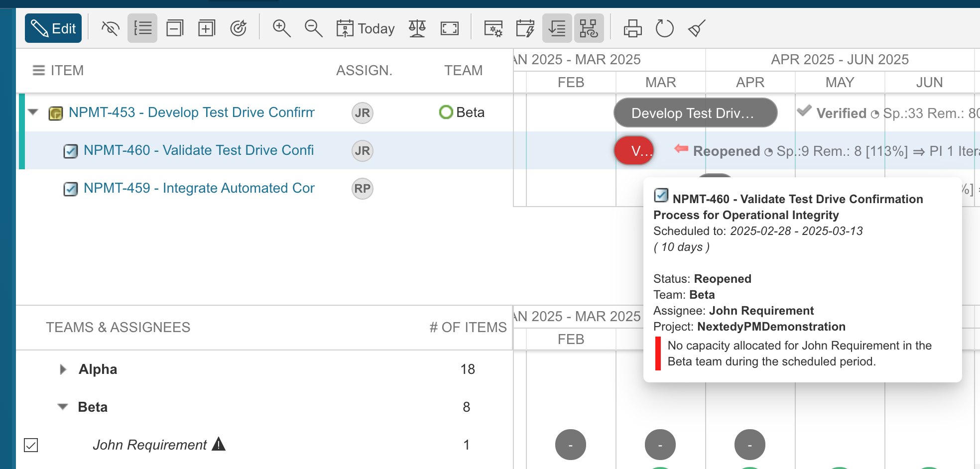Image resolution: width=980 pixels, height=469 pixels.
Task: Toggle the sort-by-rank list icon
Action: point(557,28)
